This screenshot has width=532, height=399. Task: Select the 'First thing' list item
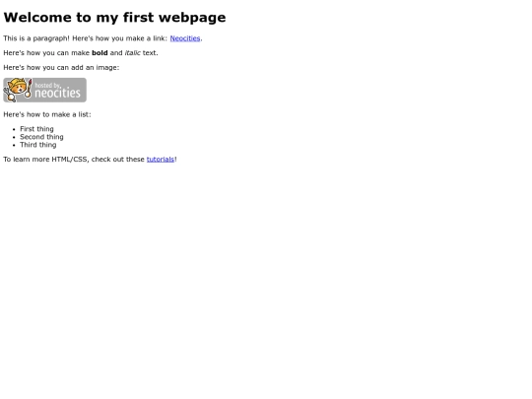36,129
